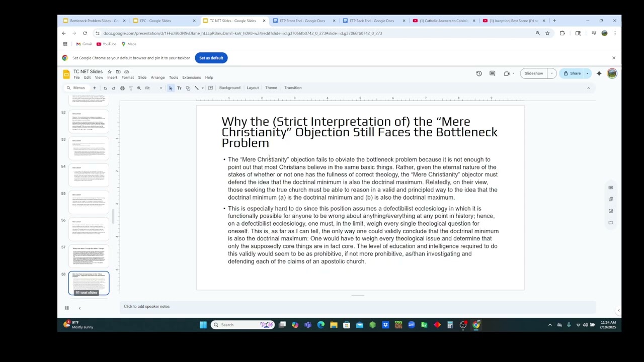
Task: Open the Google account avatar
Action: [x=612, y=73]
